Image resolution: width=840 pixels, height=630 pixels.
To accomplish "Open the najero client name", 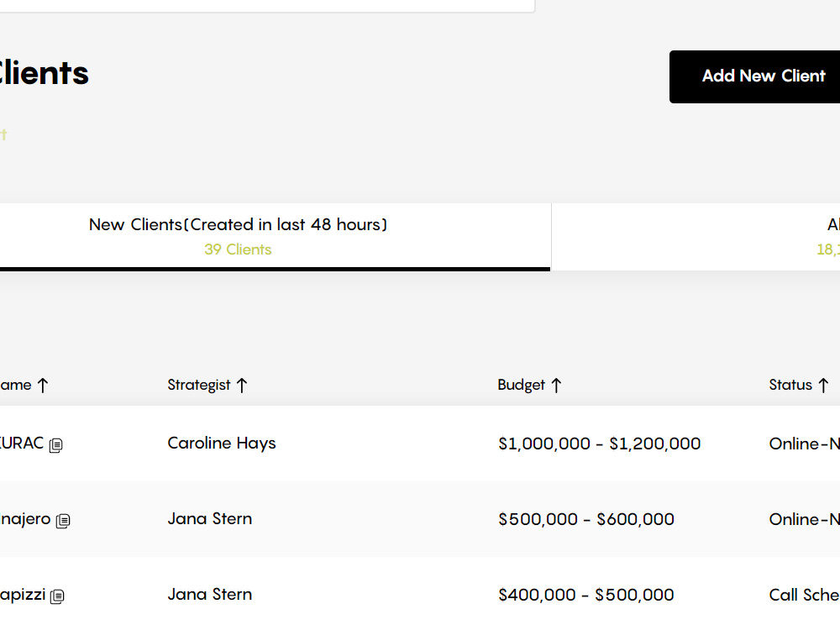I will [x=25, y=519].
